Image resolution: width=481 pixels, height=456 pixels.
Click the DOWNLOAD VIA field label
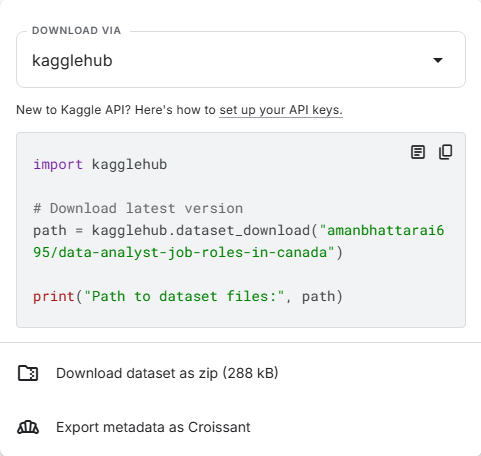click(76, 31)
